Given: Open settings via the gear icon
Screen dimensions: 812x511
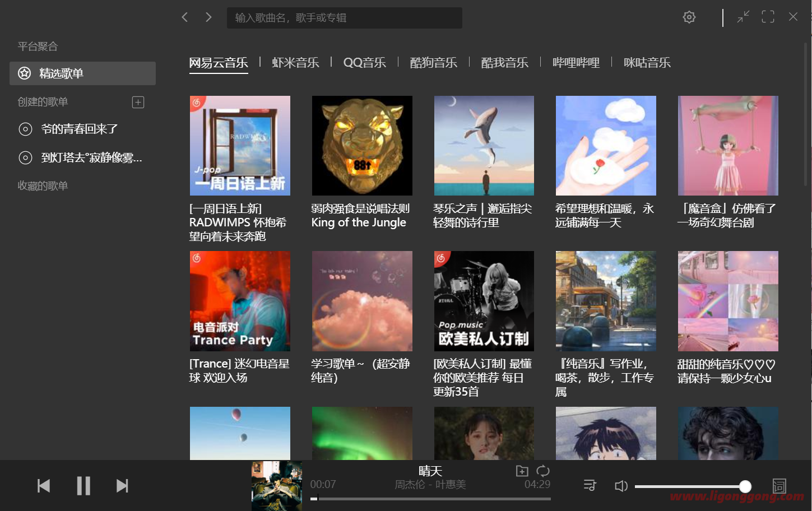Looking at the screenshot, I should click(x=689, y=17).
